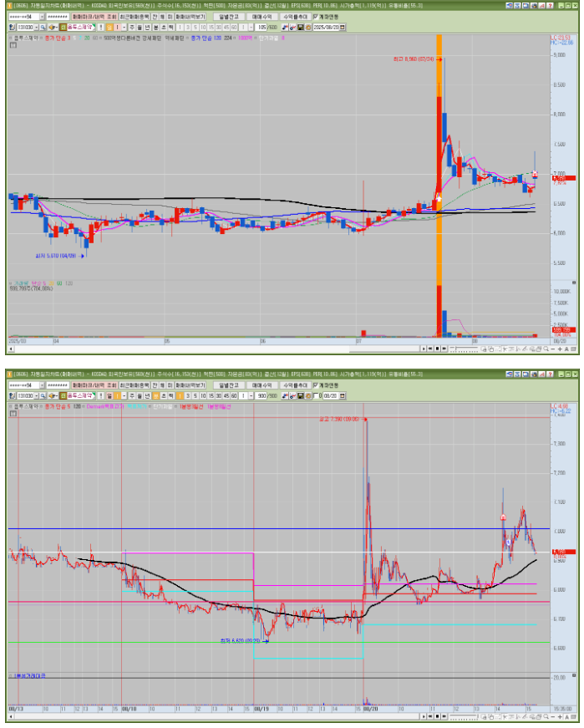Open calendar picker beside 08/20 in lower window

coord(343,396)
